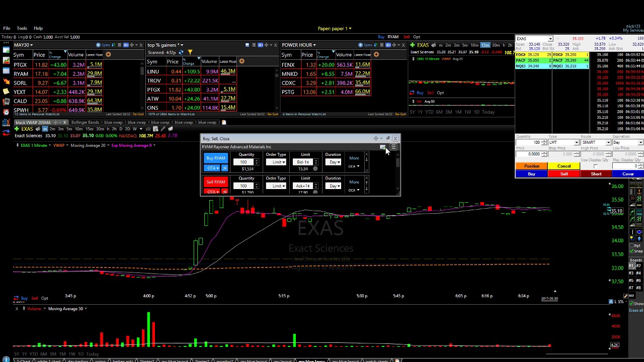644x362 pixels.
Task: Click the red Sell RYAM button
Action: pos(216,182)
